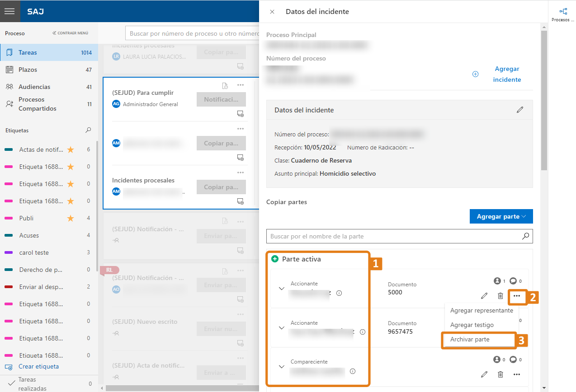Viewport: 576px width, 392px height.
Task: Click document icon on Para cumplir task
Action: [225, 85]
